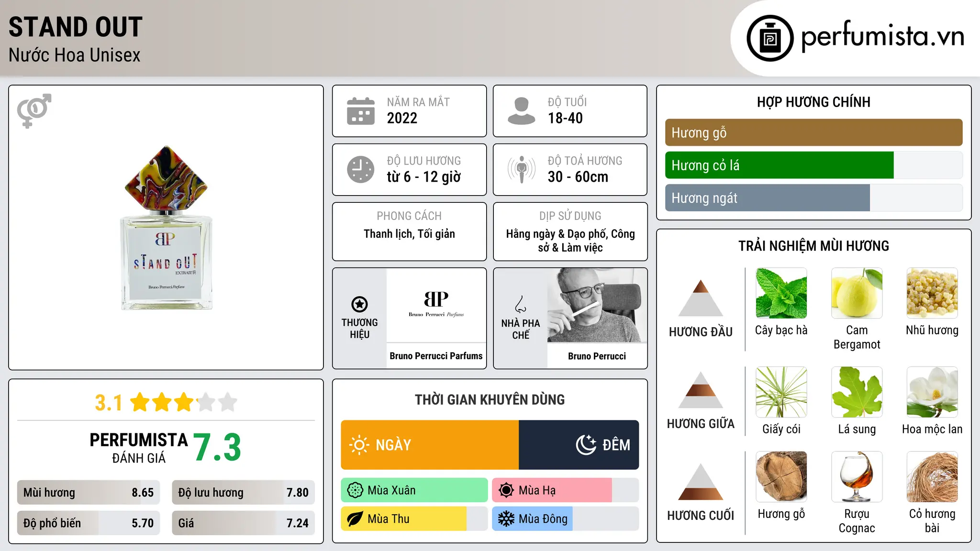Click the user rating number 3.1
This screenshot has width=980, height=551.
click(x=109, y=403)
